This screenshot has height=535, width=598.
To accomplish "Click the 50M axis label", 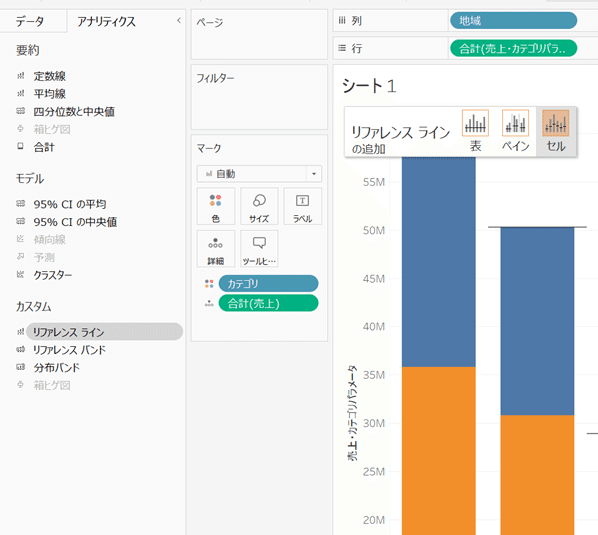I will pyautogui.click(x=374, y=230).
